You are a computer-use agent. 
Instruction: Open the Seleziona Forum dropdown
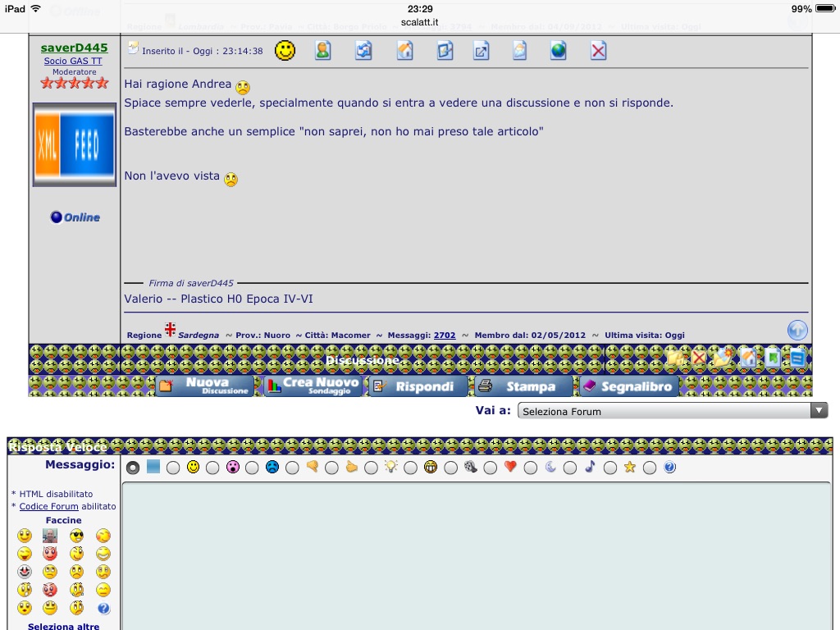673,411
